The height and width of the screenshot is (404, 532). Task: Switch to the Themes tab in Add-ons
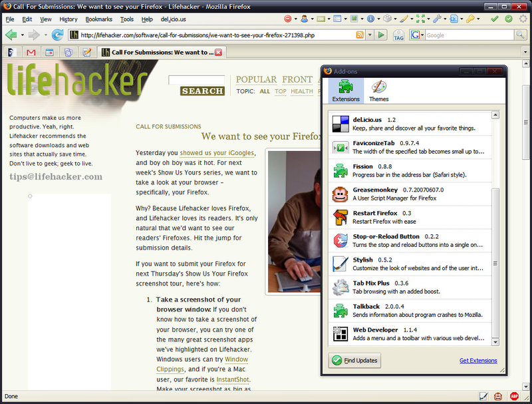378,91
